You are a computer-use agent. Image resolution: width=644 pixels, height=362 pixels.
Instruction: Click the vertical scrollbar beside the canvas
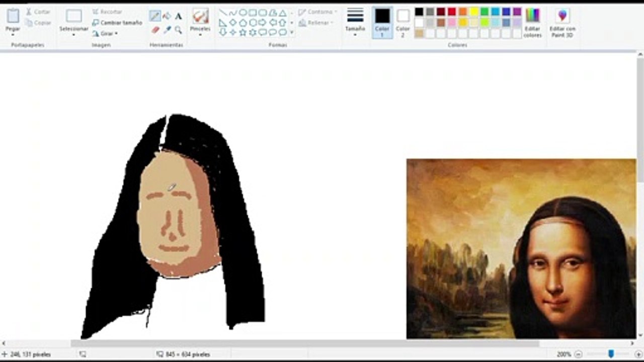pos(640,121)
